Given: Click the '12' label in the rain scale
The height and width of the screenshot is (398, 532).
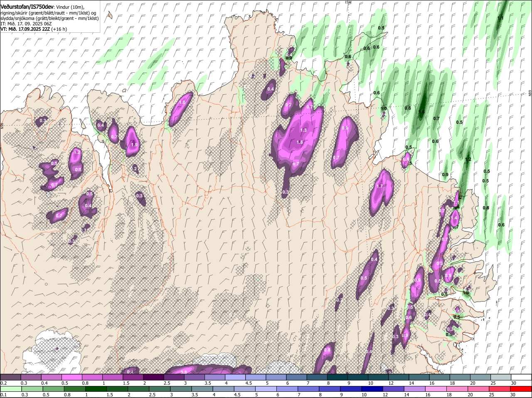Looking at the screenshot, I should (385, 395).
